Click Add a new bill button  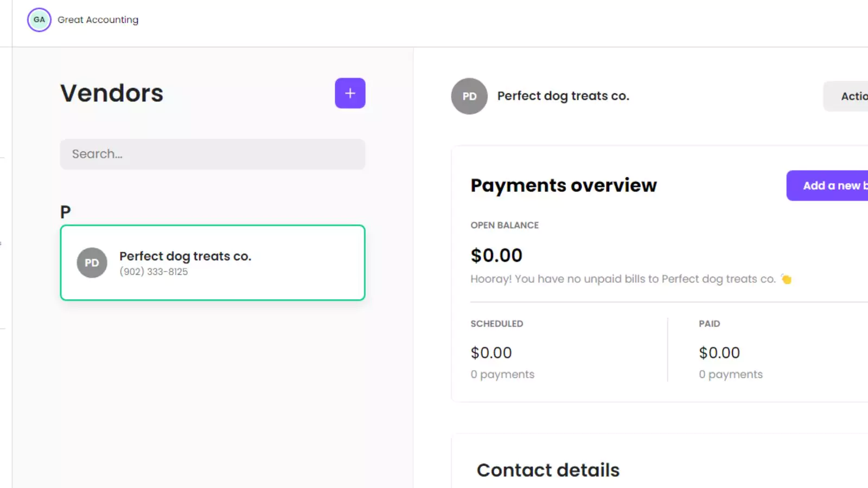pyautogui.click(x=827, y=185)
